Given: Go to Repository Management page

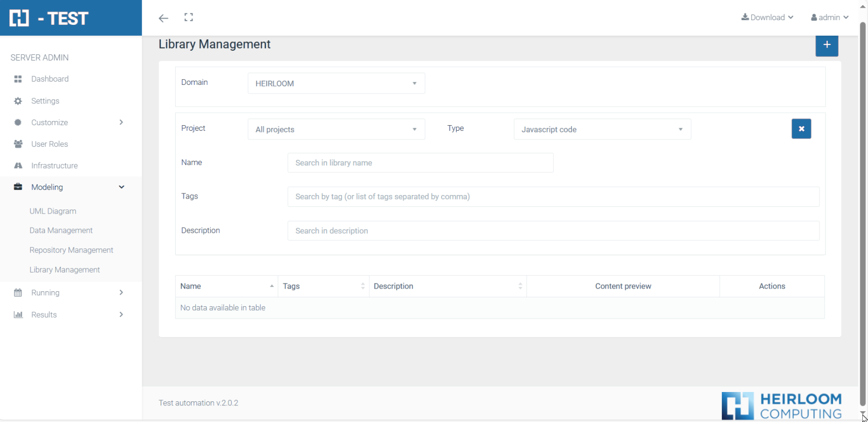Looking at the screenshot, I should tap(71, 250).
